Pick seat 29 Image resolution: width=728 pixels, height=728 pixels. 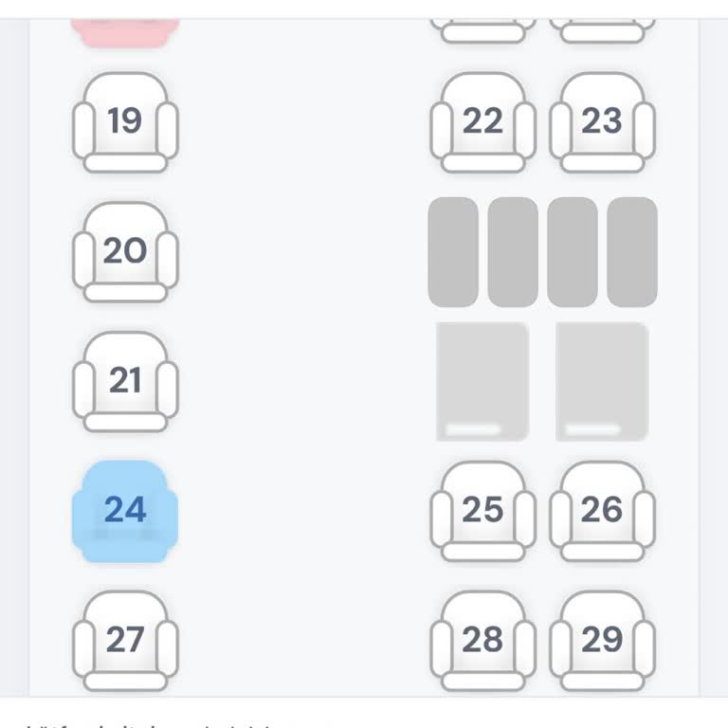point(602,641)
